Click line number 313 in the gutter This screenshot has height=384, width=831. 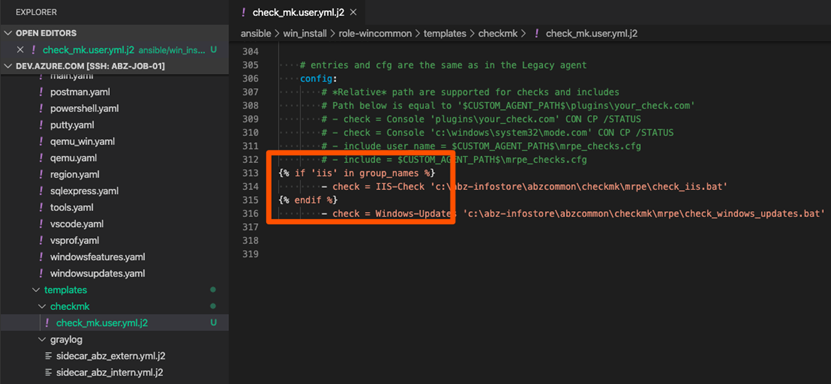[249, 173]
